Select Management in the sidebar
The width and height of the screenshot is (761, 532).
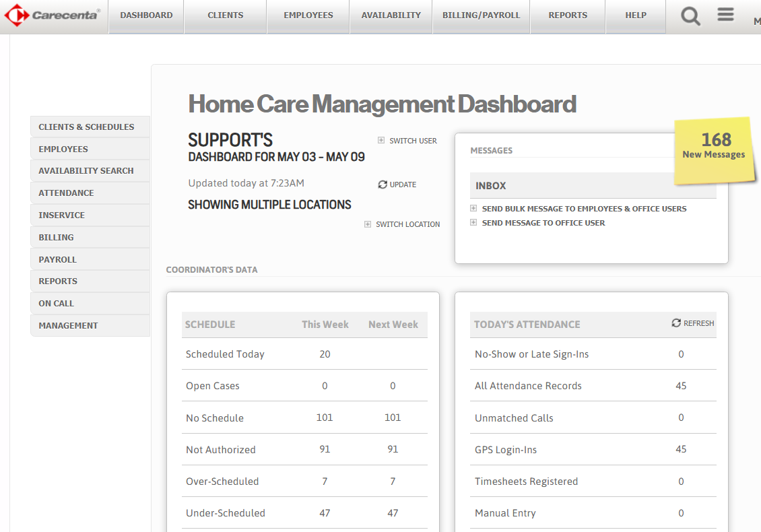pos(90,326)
